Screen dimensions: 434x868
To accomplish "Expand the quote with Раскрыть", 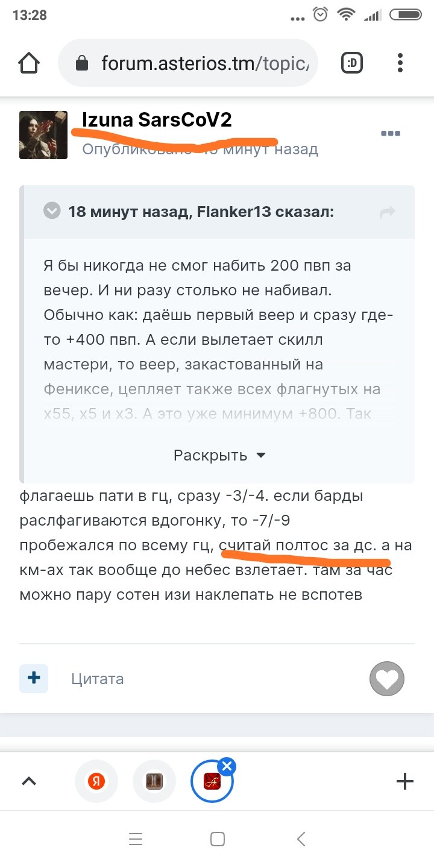I will [219, 455].
